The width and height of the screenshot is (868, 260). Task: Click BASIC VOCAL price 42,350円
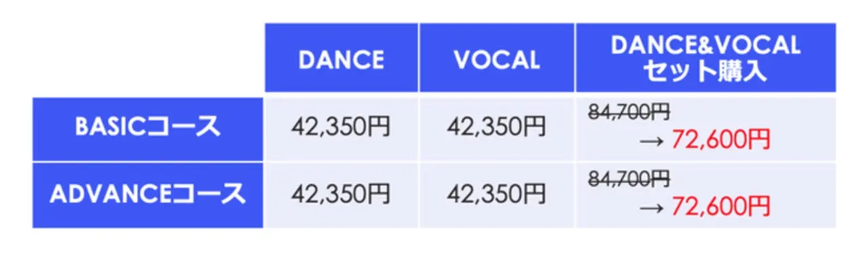(496, 127)
